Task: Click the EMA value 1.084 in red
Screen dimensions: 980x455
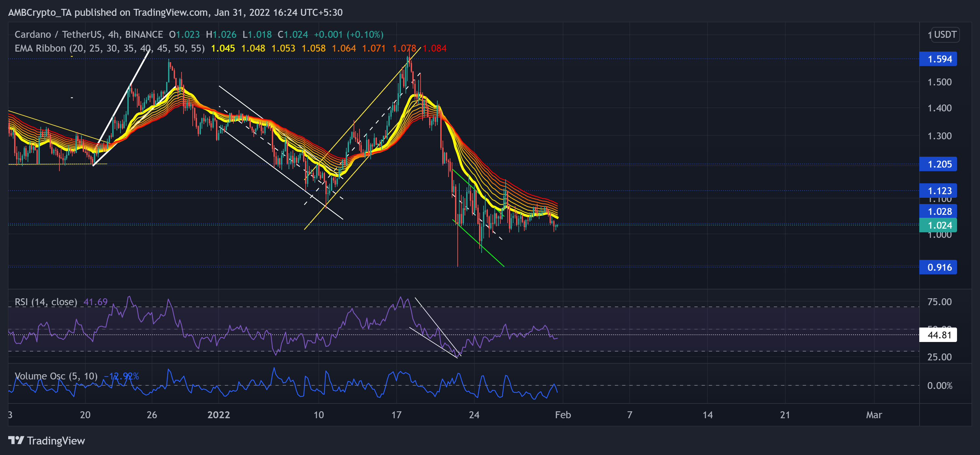Action: click(x=434, y=48)
